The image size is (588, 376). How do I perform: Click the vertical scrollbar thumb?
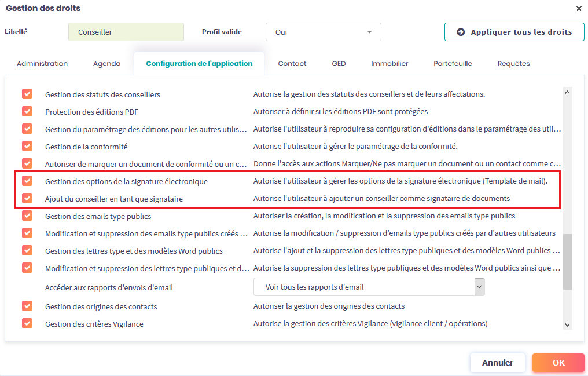pyautogui.click(x=567, y=261)
